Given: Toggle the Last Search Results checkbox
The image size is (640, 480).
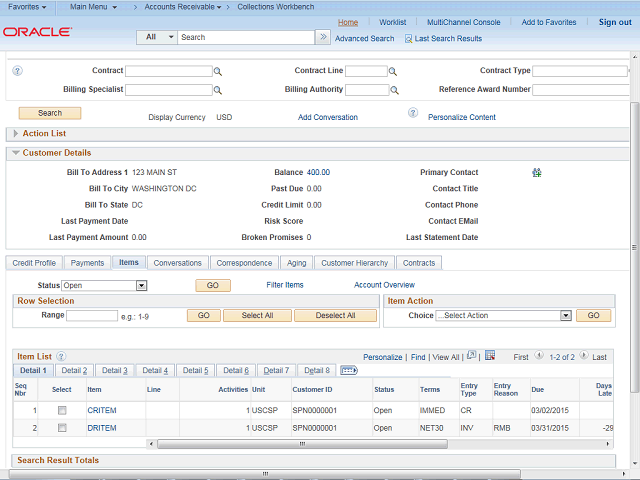Looking at the screenshot, I should [x=409, y=38].
